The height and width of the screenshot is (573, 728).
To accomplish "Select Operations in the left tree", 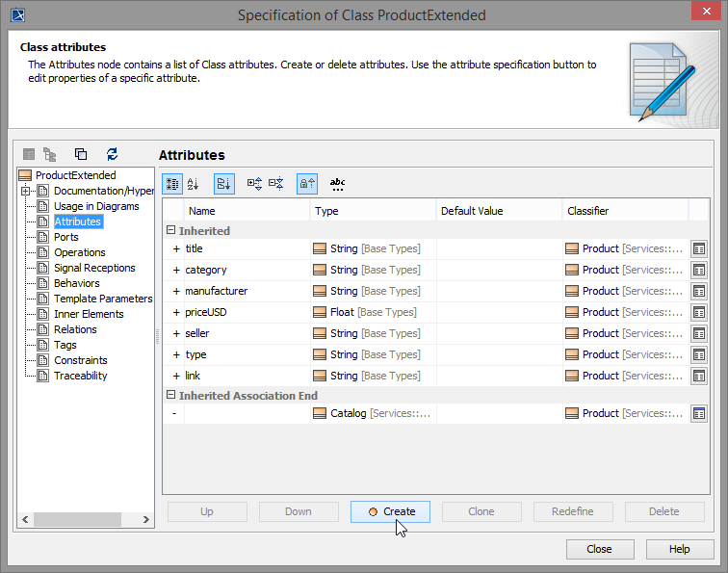I will tap(80, 252).
